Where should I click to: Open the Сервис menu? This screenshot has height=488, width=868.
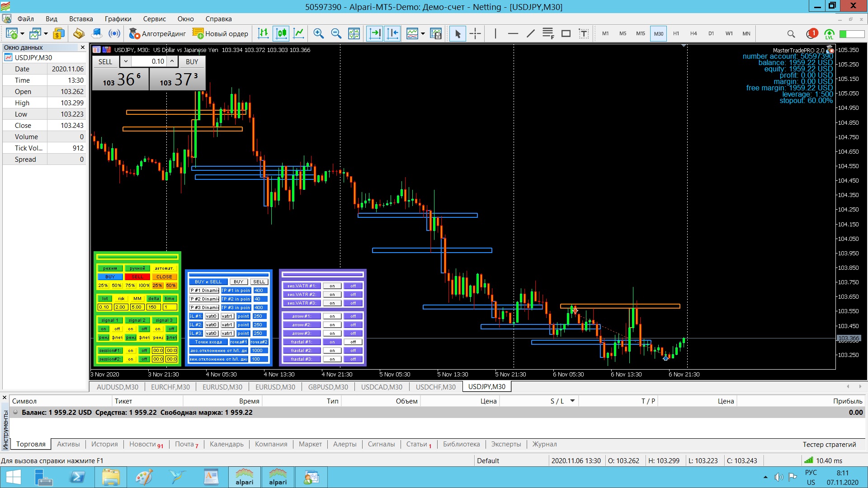pos(154,19)
